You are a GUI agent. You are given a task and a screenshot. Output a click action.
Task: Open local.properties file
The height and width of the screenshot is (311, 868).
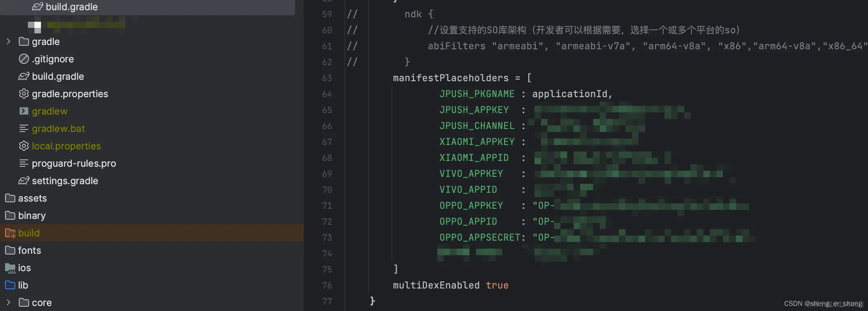[x=66, y=146]
